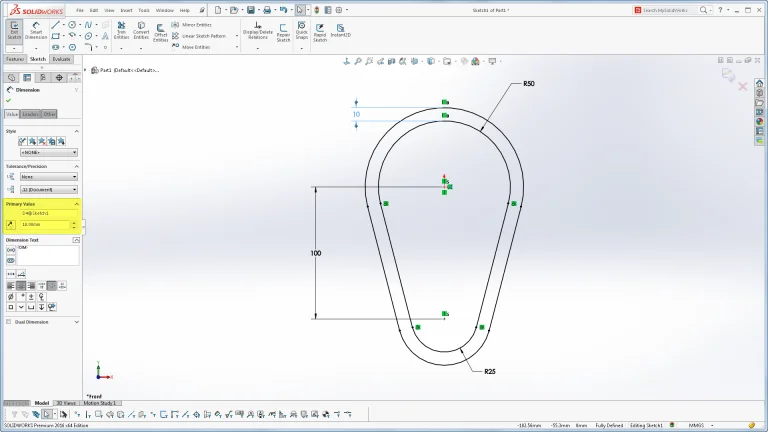
Task: Click the Repair Sketch icon
Action: pyautogui.click(x=281, y=31)
